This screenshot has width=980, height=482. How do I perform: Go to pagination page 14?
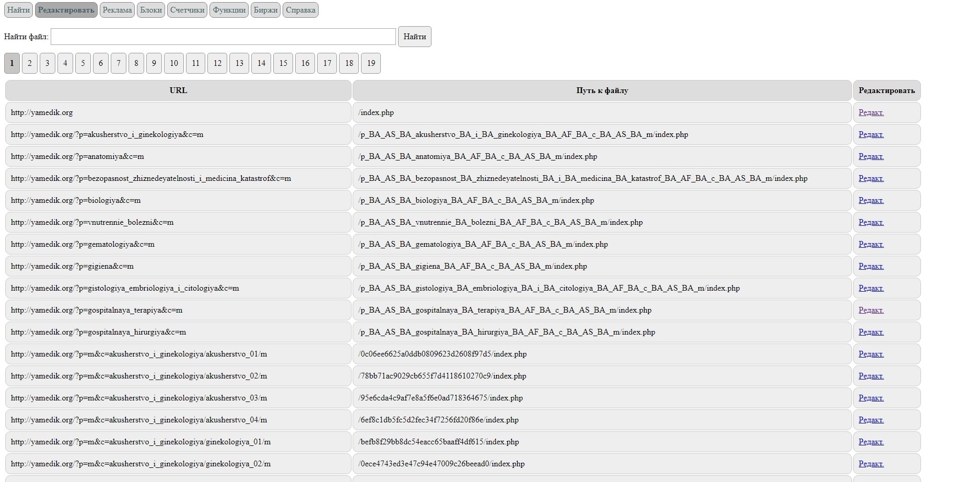pyautogui.click(x=261, y=63)
